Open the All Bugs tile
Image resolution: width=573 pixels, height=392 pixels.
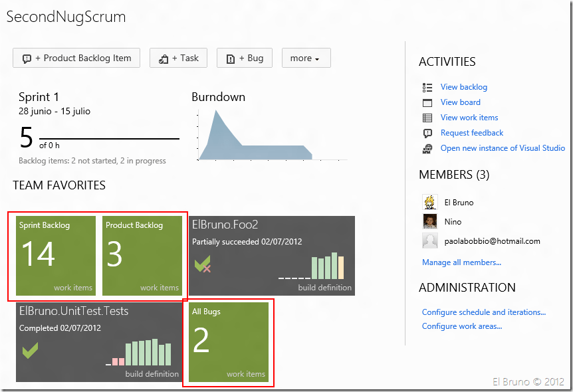[x=229, y=342]
